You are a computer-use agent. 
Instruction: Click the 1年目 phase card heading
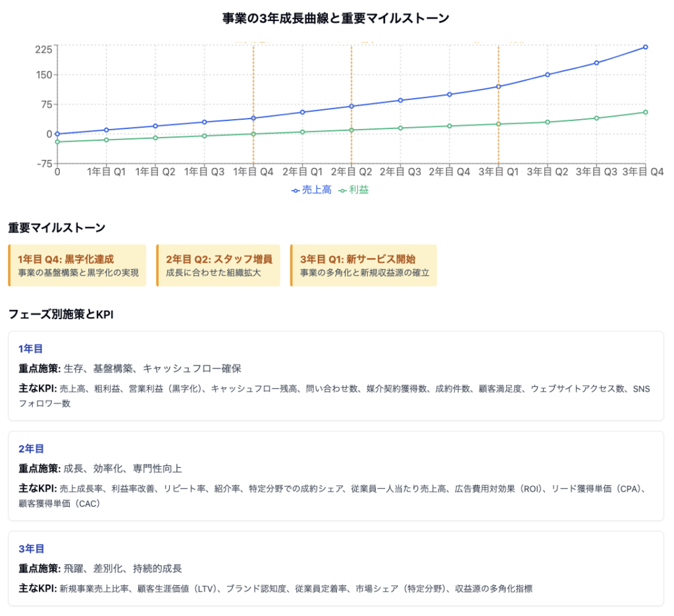coord(31,348)
